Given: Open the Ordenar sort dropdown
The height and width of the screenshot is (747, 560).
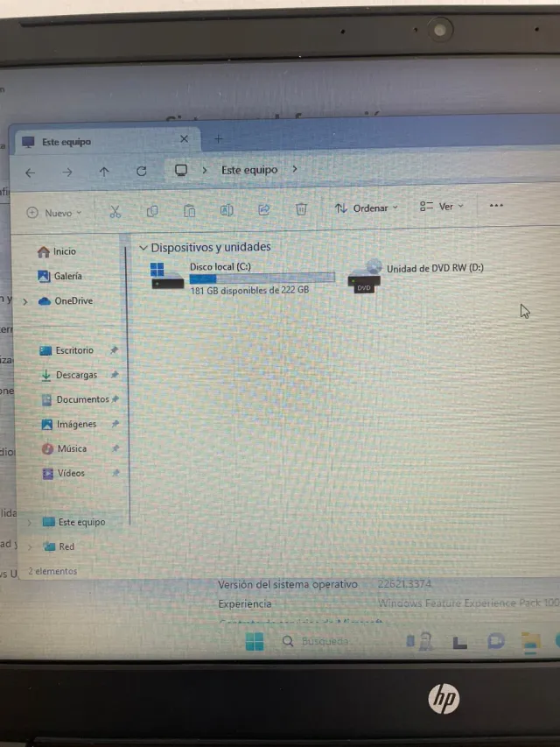Looking at the screenshot, I should coord(367,208).
